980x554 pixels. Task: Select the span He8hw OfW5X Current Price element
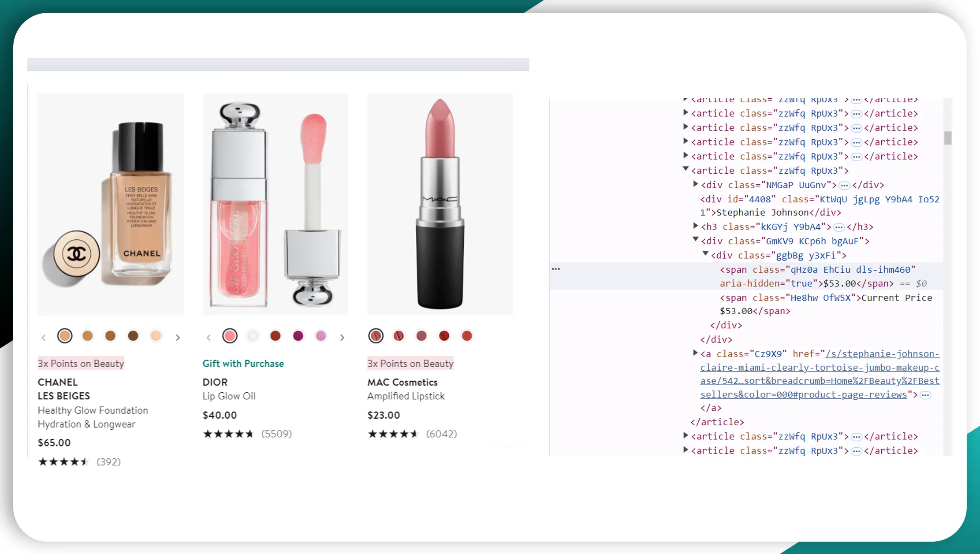(x=826, y=304)
